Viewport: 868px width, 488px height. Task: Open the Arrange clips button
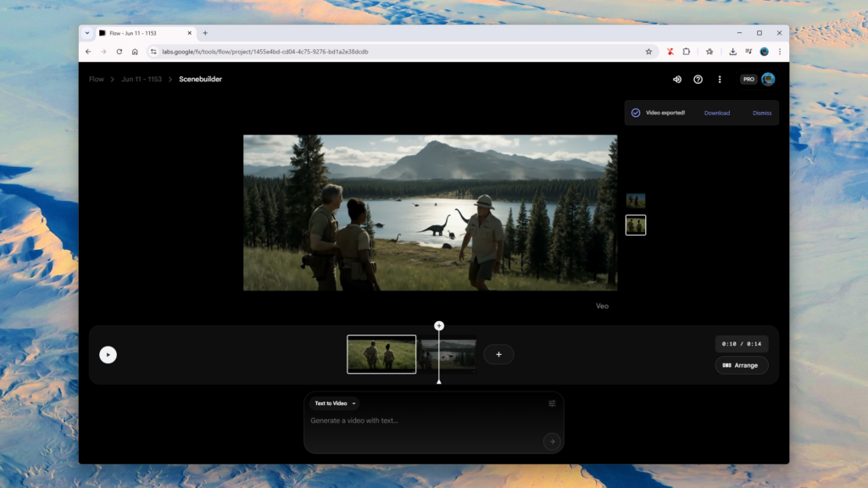(x=741, y=365)
